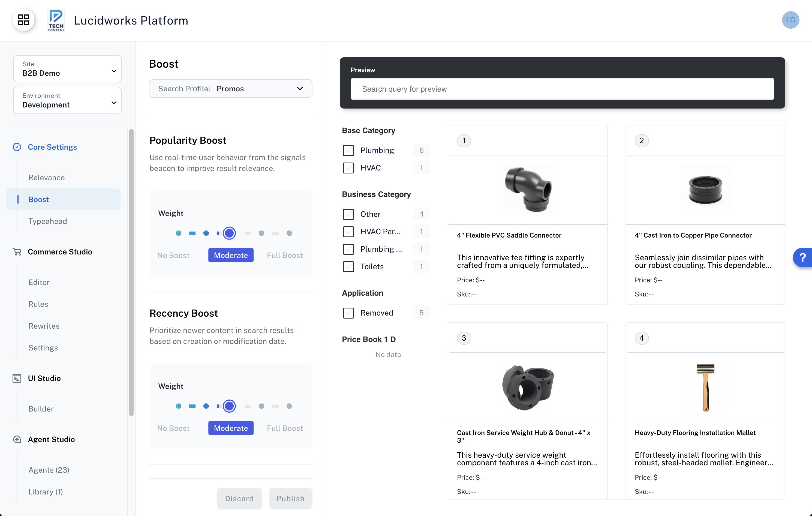Open the Cast Iron Service Weight Hub image
Screen dimensions: 812x516
(x=528, y=388)
